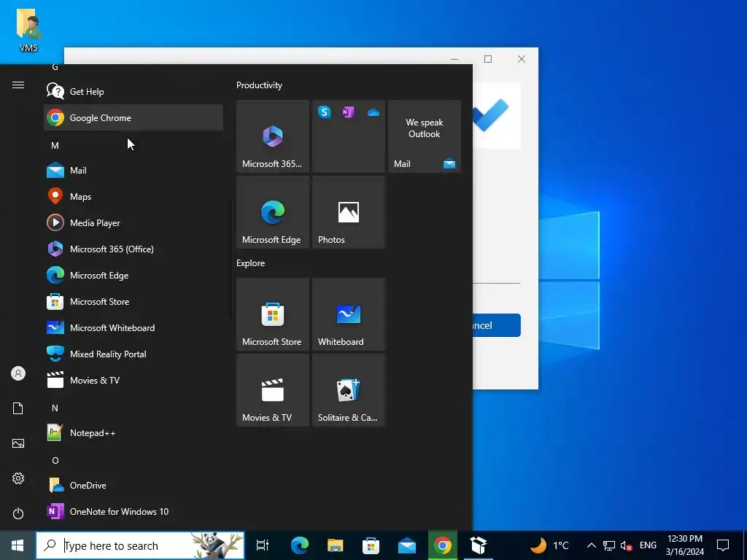Change input language from ENG

tap(648, 545)
